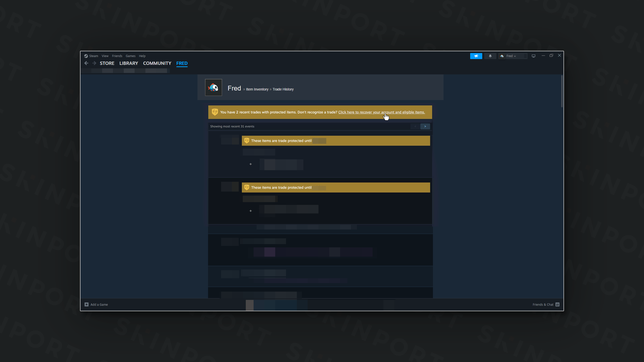Click the announcements megaphone icon
This screenshot has height=362, width=644.
tap(476, 56)
